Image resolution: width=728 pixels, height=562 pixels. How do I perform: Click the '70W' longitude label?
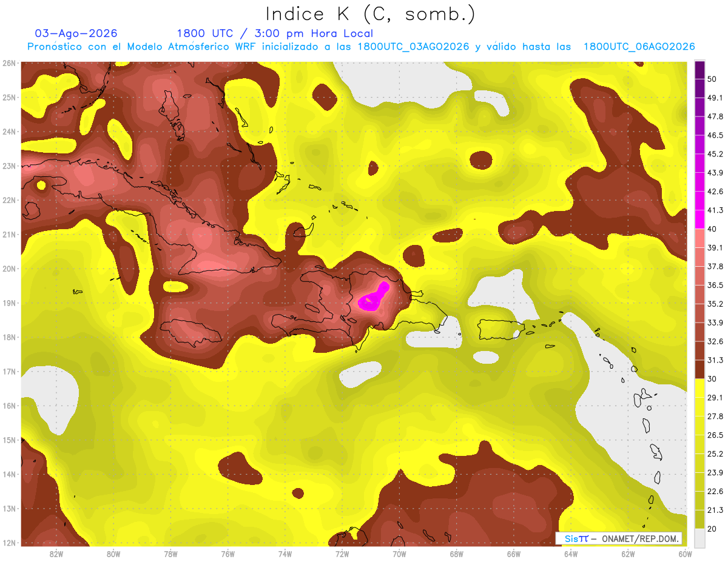tap(399, 554)
